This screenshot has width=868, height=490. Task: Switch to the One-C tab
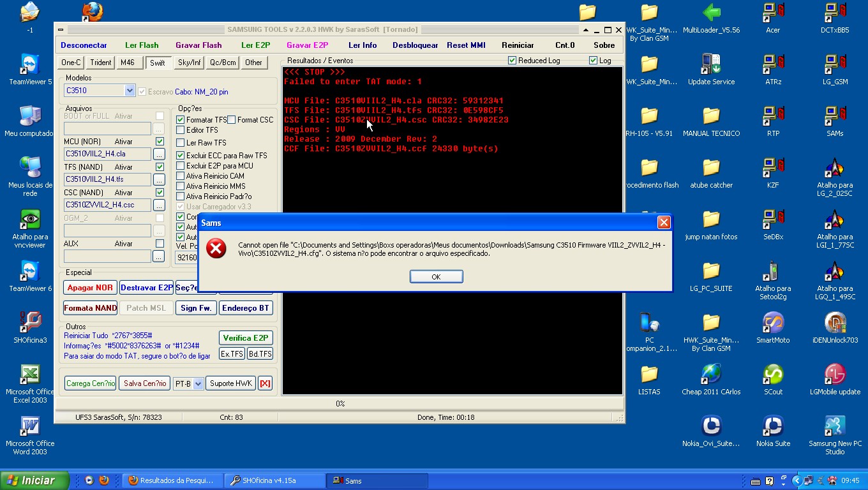click(x=71, y=63)
